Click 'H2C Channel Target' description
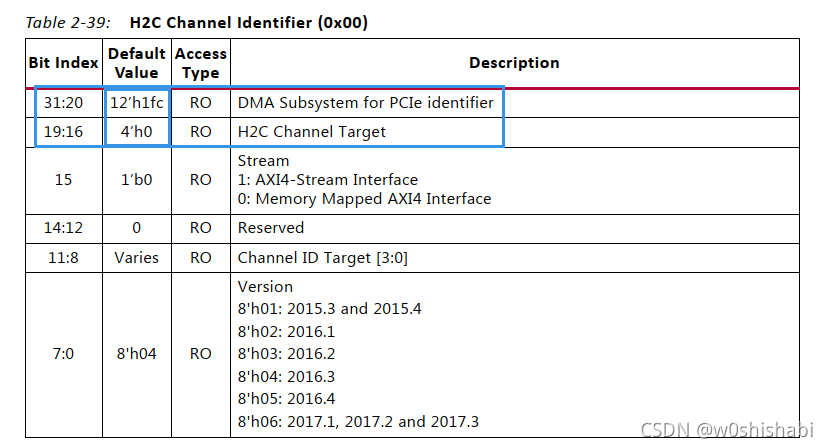The image size is (828, 448). [x=311, y=132]
